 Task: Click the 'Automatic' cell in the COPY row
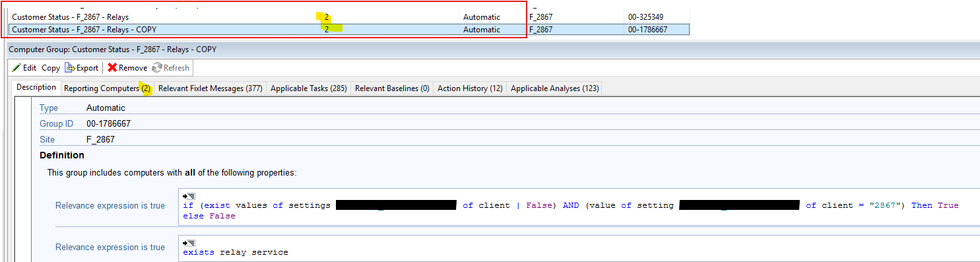pyautogui.click(x=482, y=30)
